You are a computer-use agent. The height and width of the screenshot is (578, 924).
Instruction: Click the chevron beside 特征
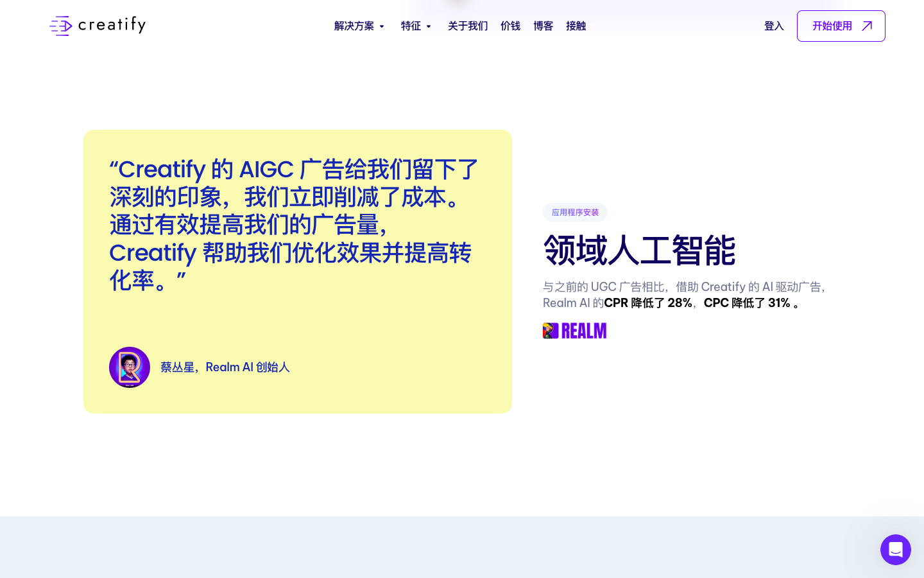click(x=429, y=26)
